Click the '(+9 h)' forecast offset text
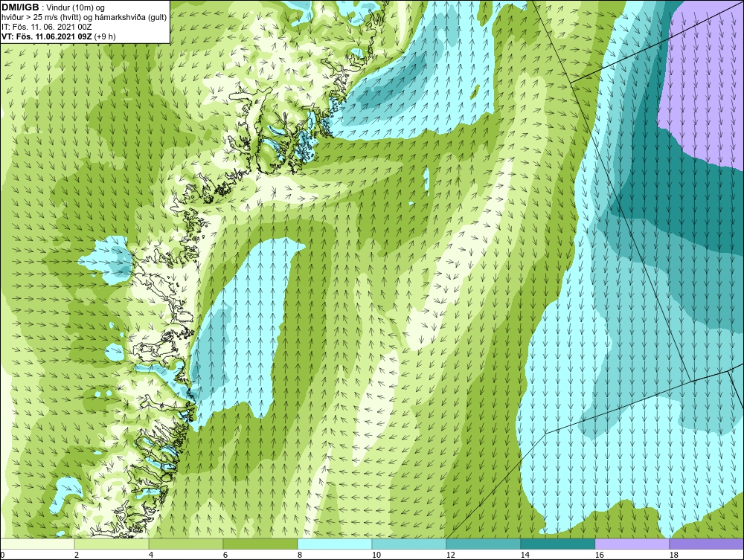The height and width of the screenshot is (560, 744). [105, 36]
